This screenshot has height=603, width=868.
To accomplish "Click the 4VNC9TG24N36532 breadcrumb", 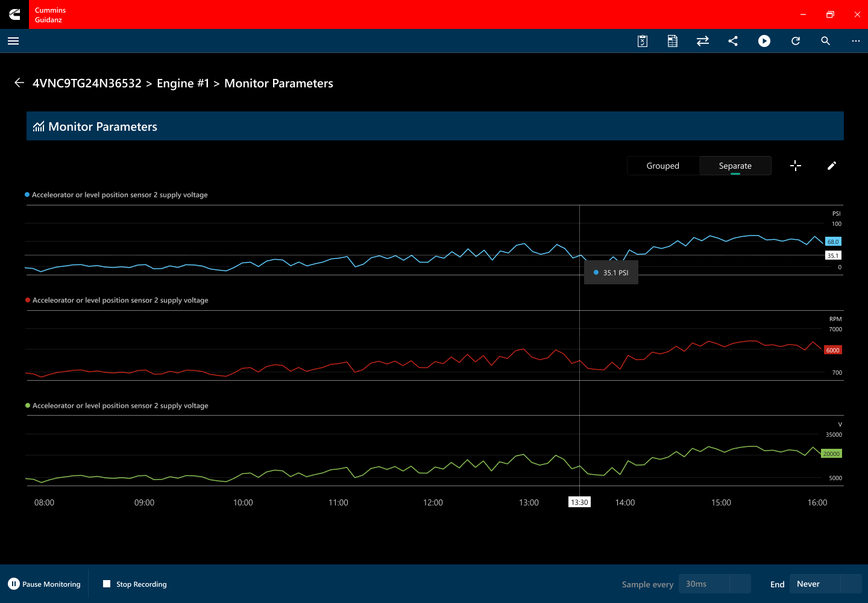I will pyautogui.click(x=87, y=83).
